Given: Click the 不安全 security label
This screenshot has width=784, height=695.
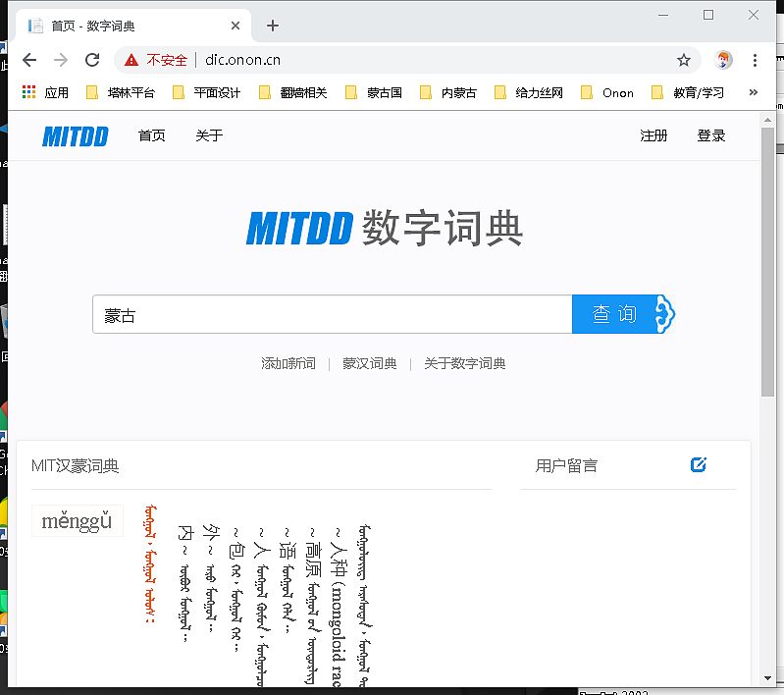Looking at the screenshot, I should click(x=167, y=60).
